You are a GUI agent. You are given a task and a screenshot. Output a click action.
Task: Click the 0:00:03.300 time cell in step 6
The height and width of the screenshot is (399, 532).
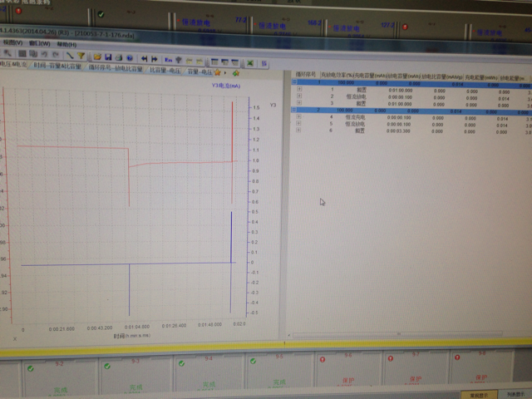point(399,131)
